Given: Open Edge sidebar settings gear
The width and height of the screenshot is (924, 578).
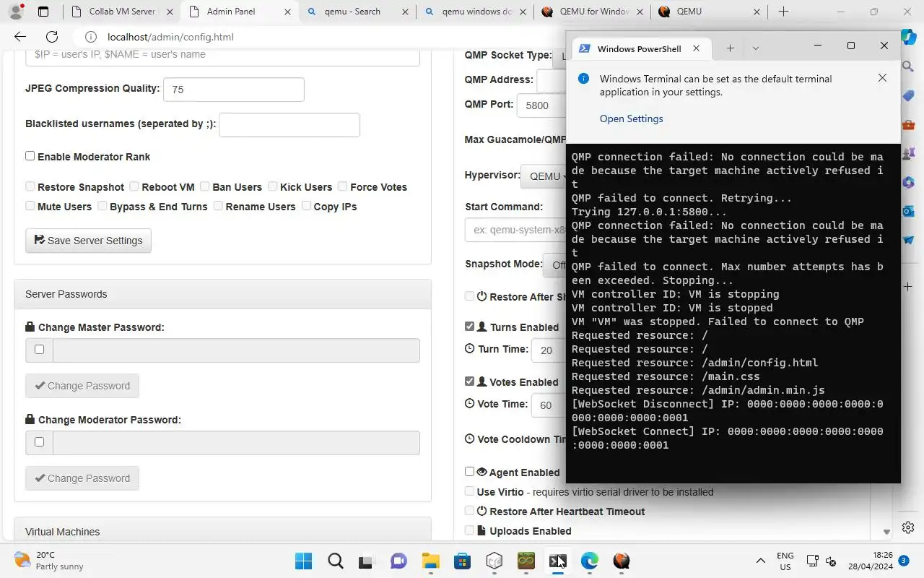Looking at the screenshot, I should [x=908, y=527].
